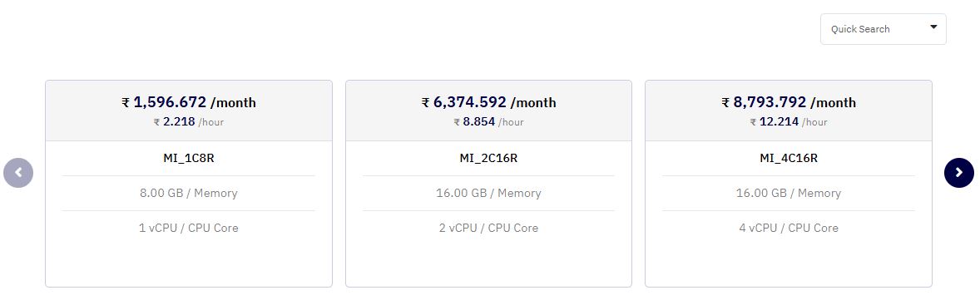Click the MI_4C16R plan name
980x305 pixels.
(x=789, y=159)
